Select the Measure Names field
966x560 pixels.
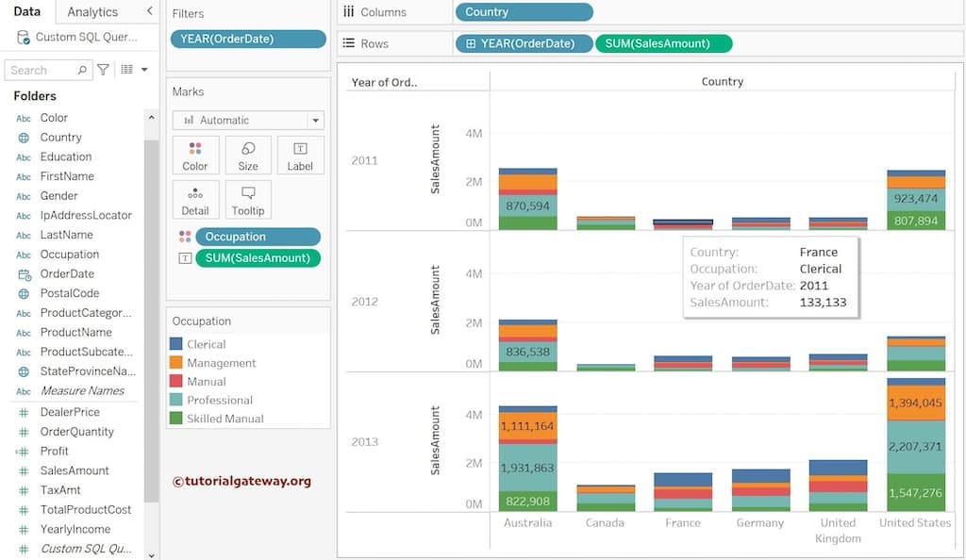click(83, 390)
